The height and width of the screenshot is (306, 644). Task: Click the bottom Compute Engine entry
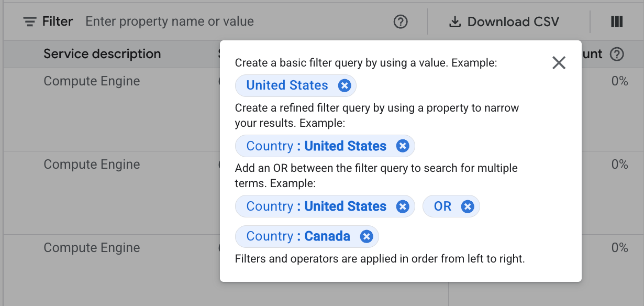tap(92, 247)
